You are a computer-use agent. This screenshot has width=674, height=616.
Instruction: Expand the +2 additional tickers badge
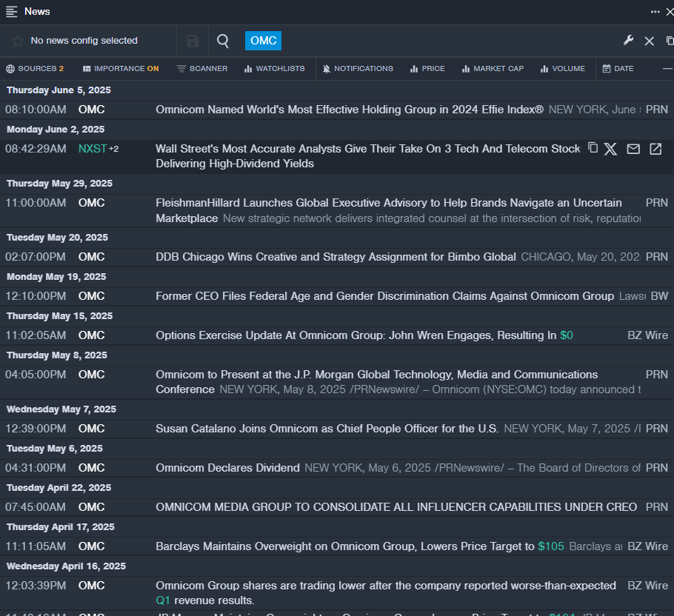click(x=114, y=149)
